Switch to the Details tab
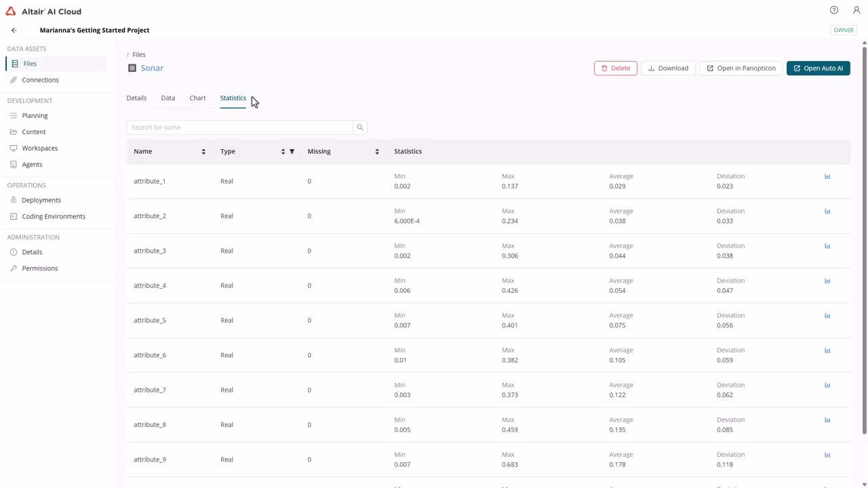The height and width of the screenshot is (488, 868). point(136,98)
